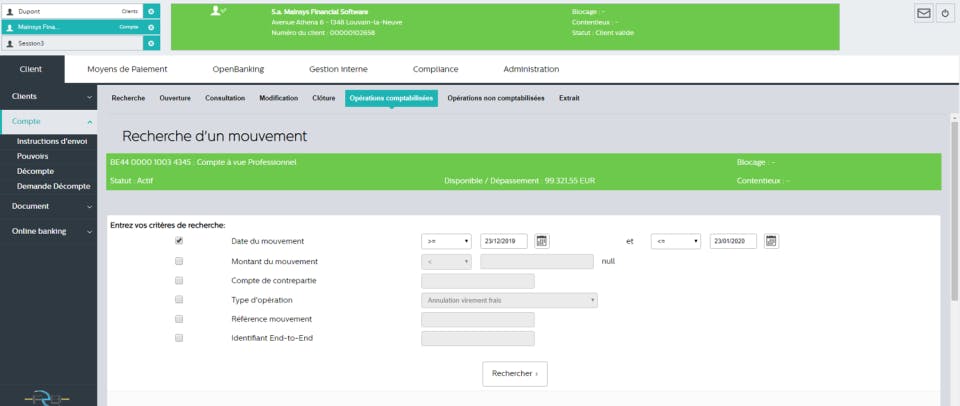Viewport: 960px width, 406px height.
Task: Close the Dupont client session tab
Action: (x=151, y=11)
